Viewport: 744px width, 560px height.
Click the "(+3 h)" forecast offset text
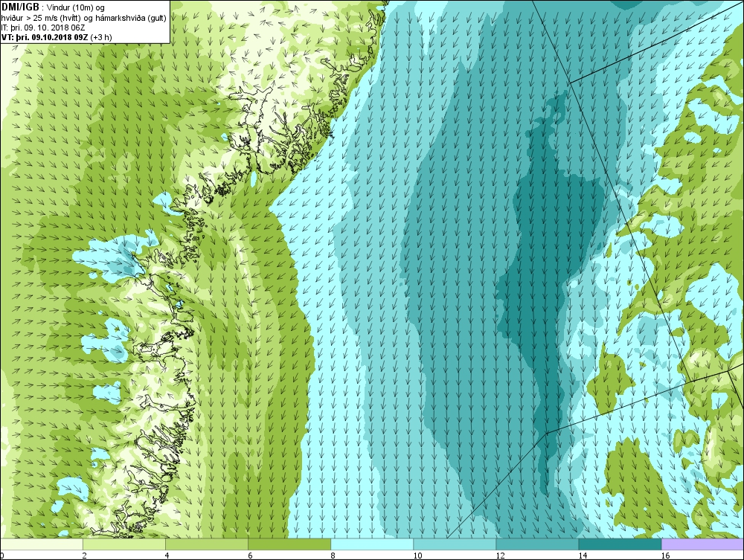pos(101,36)
